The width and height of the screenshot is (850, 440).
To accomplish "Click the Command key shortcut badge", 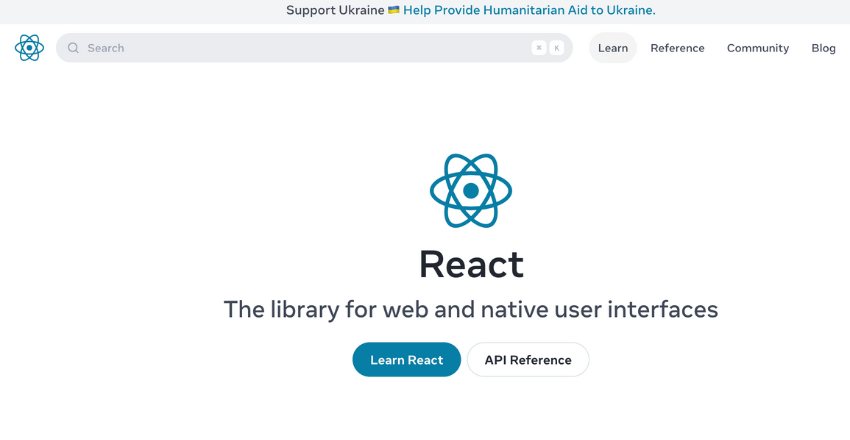I will click(539, 48).
